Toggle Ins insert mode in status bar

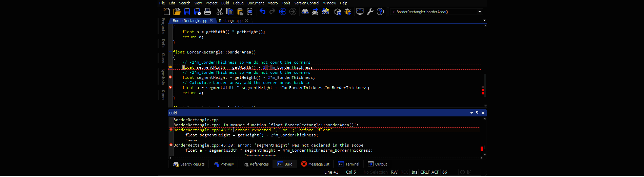[414, 172]
